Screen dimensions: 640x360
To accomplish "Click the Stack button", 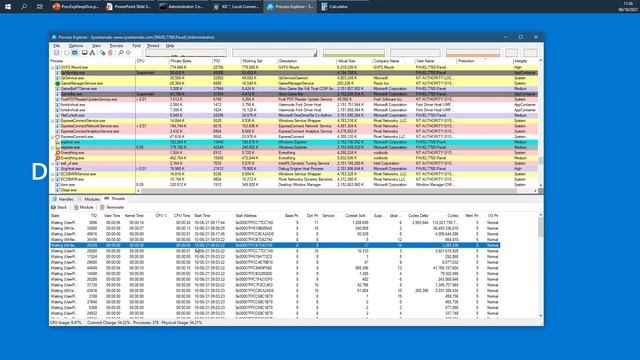I will tap(59, 207).
